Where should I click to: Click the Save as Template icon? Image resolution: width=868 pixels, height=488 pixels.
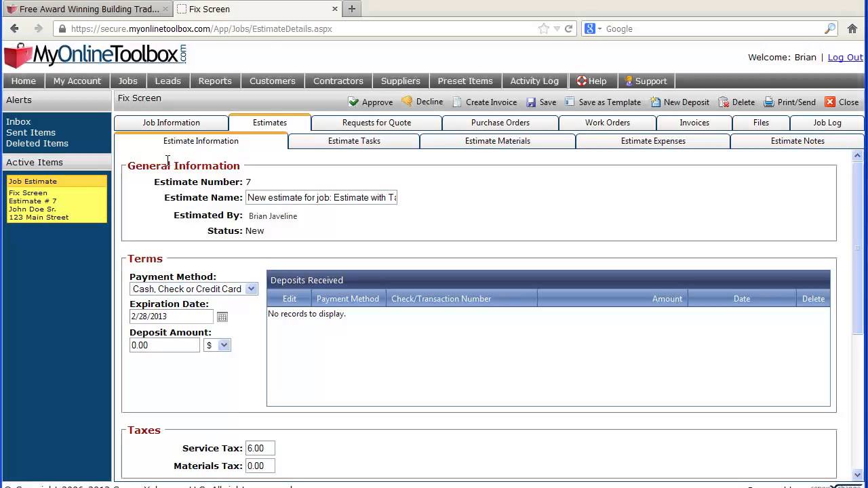[x=570, y=102]
